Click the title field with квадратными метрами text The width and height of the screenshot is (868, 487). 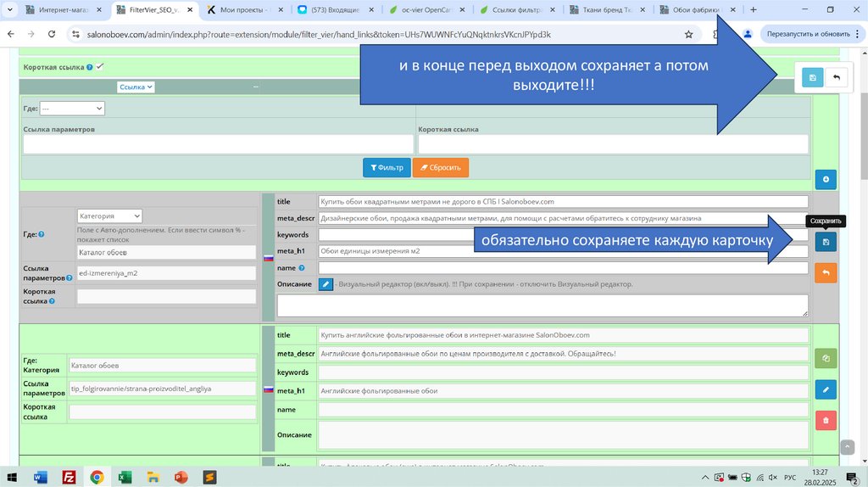[x=563, y=202]
